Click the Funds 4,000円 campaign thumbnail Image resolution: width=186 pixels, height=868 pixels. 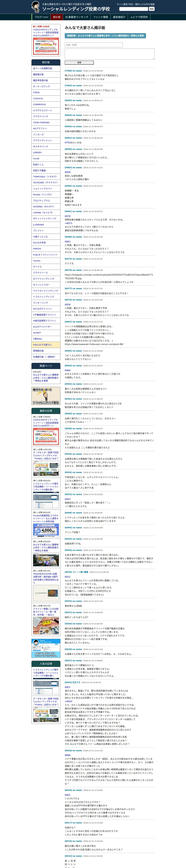46,531
